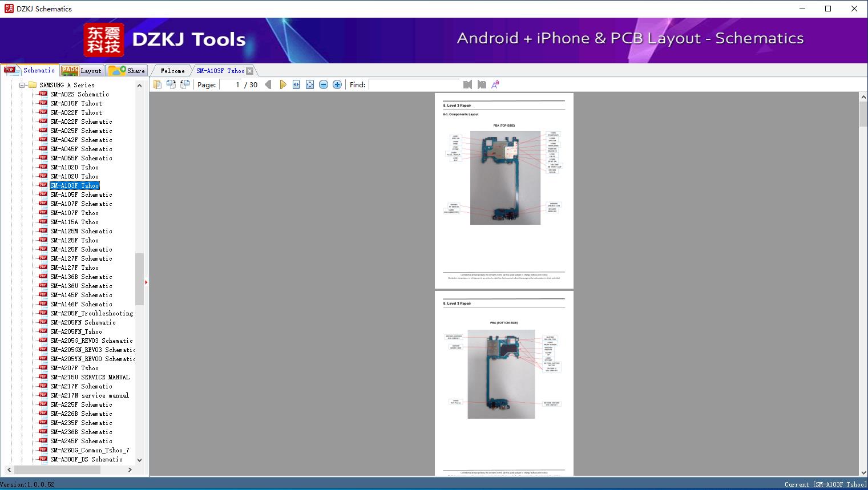The height and width of the screenshot is (490, 868).
Task: Find previous match icon
Action: coord(468,84)
